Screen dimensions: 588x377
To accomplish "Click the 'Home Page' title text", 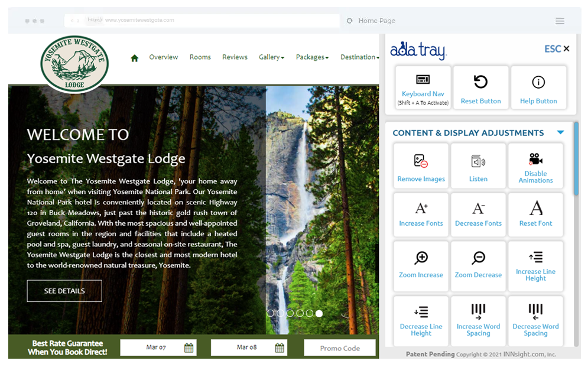I will [377, 21].
